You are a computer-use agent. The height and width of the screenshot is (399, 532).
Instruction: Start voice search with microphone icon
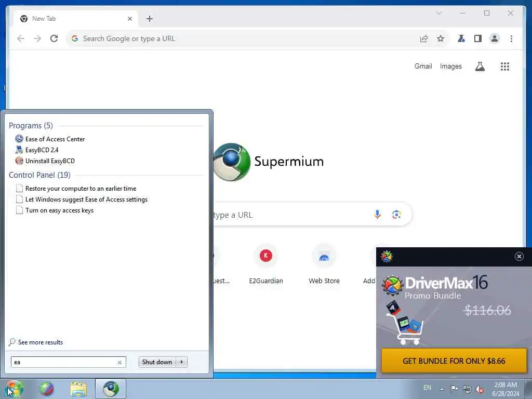click(x=377, y=214)
